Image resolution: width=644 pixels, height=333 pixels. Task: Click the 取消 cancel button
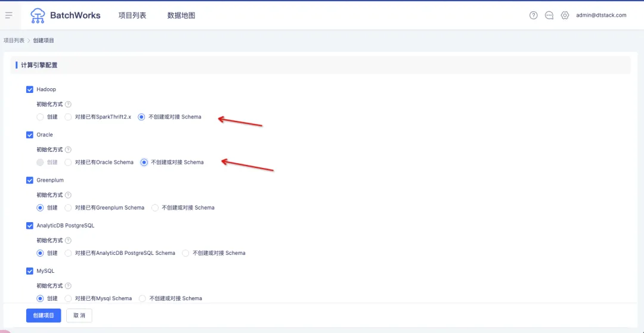click(79, 315)
